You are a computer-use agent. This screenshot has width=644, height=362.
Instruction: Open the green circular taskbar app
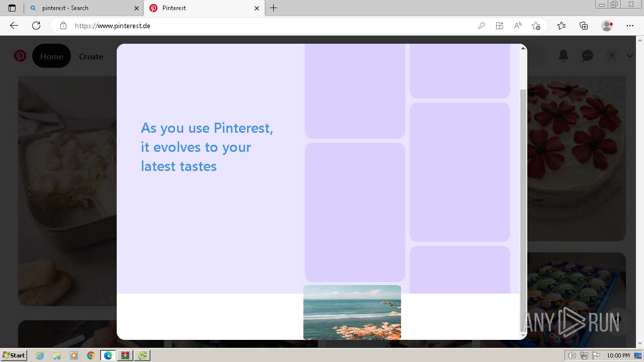[143, 355]
